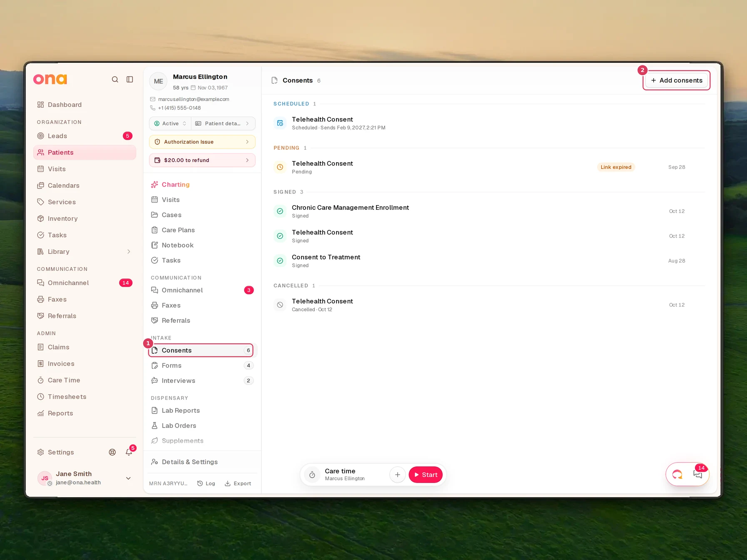Click the Care time stopwatch icon
Screen dimensions: 747x560
312,475
